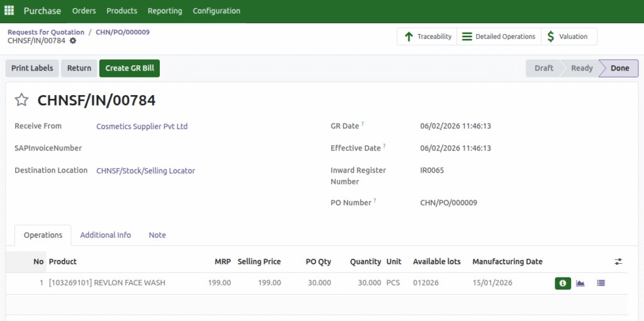Image resolution: width=644 pixels, height=321 pixels.
Task: Open the forecast chart icon in row
Action: pos(580,283)
